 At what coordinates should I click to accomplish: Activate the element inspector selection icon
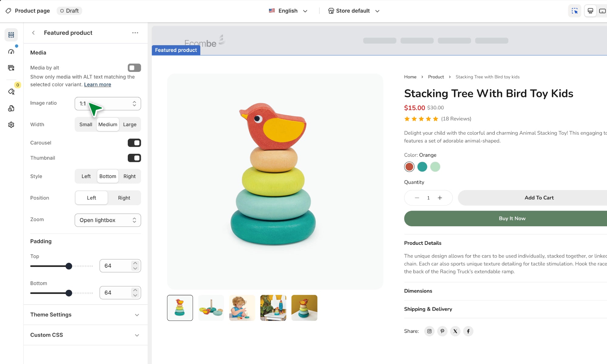[575, 11]
